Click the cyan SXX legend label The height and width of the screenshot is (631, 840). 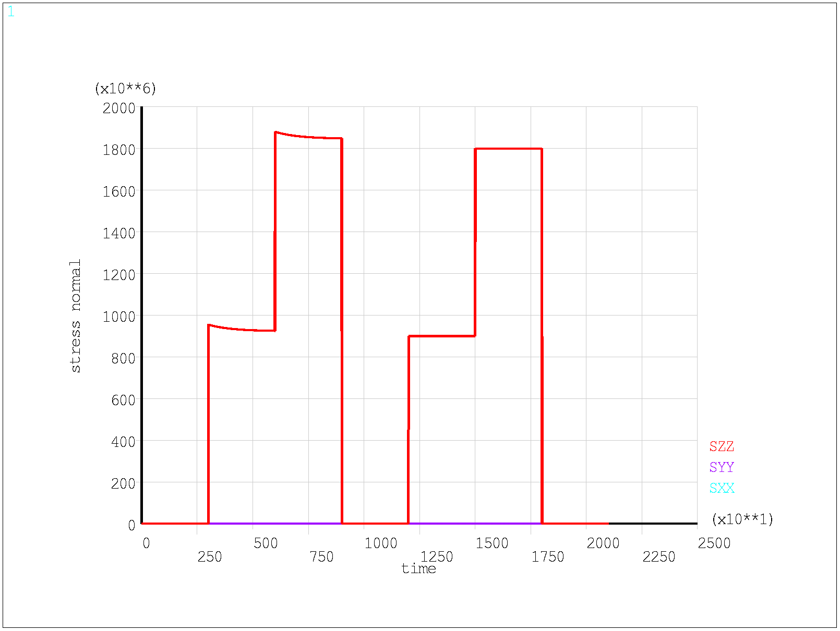point(722,488)
